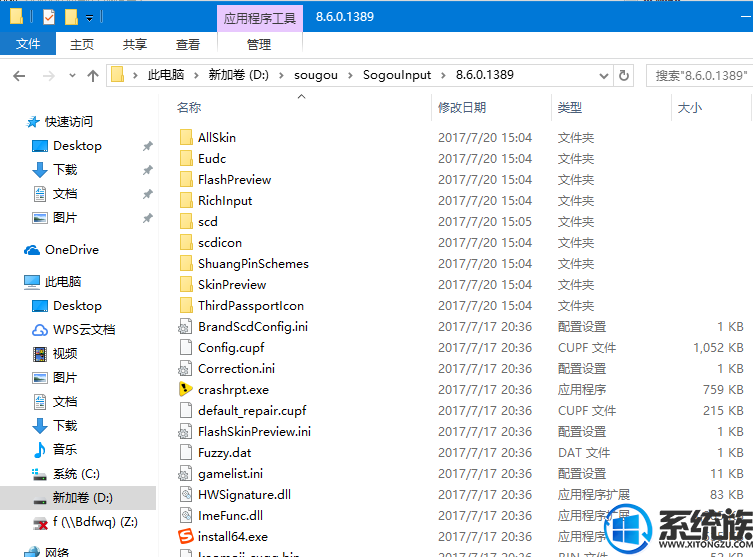Click the 1,052 KB size of Config.cupf

pos(718,348)
